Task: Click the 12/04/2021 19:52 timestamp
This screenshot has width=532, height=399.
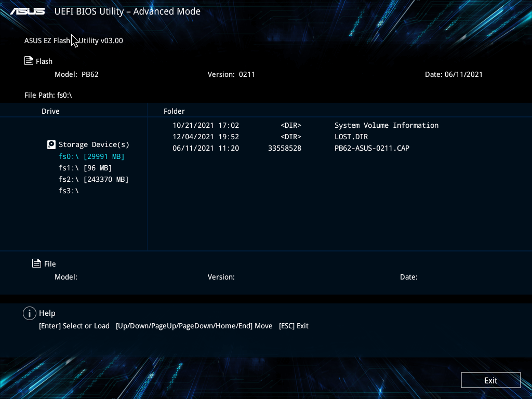Action: [x=206, y=137]
